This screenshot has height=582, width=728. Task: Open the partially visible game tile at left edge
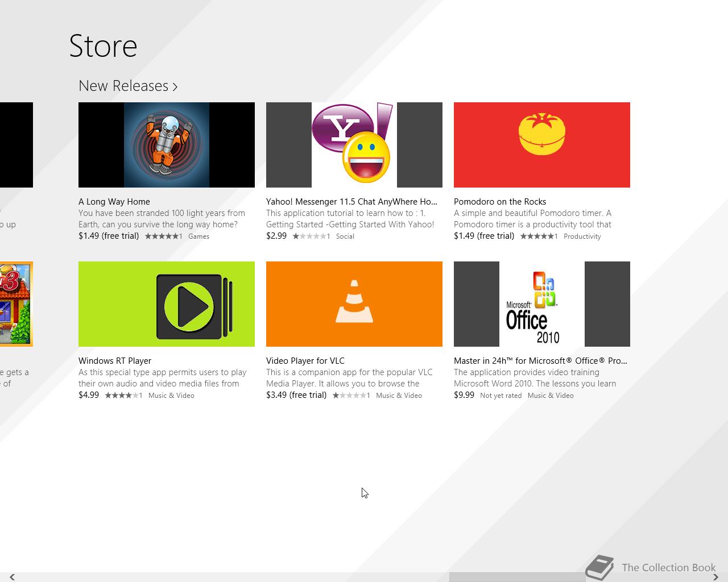[16, 304]
